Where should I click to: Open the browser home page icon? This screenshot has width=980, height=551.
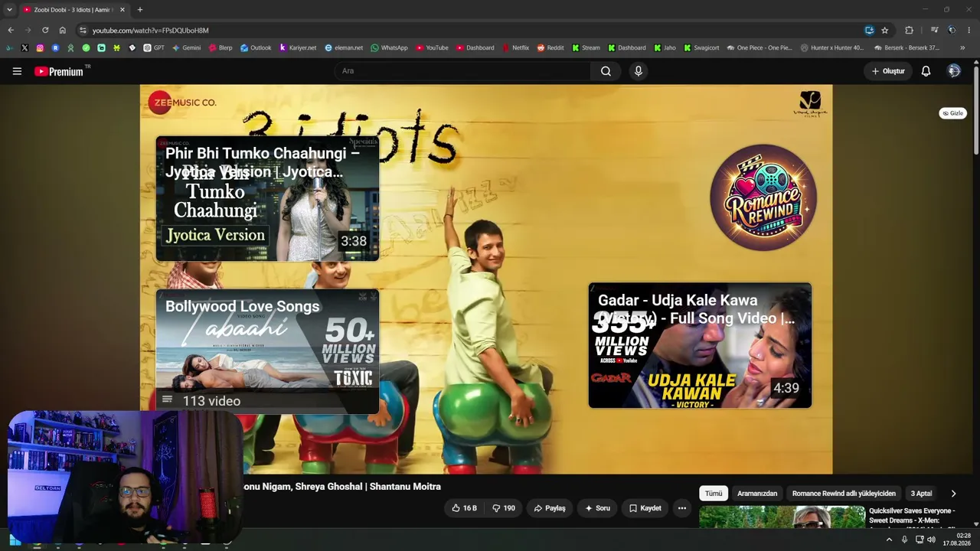63,31
